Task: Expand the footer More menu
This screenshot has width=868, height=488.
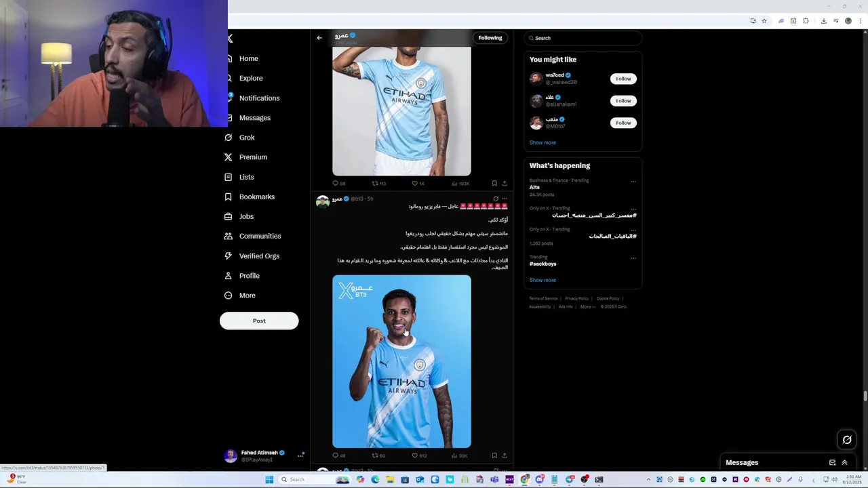Action: [x=588, y=306]
